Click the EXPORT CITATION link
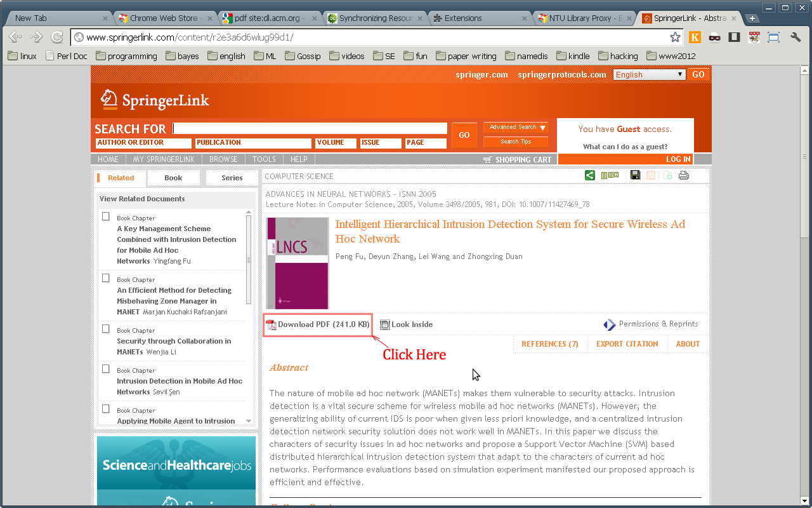 point(627,344)
